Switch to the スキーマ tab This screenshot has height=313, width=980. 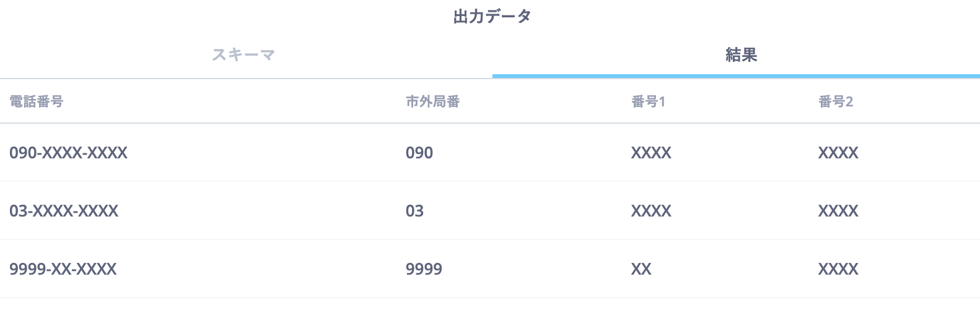pyautogui.click(x=243, y=55)
